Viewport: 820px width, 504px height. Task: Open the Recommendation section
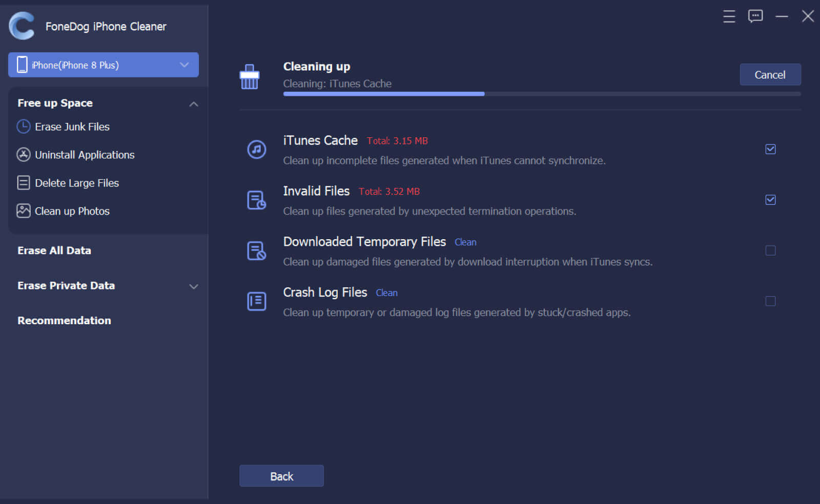pos(64,321)
